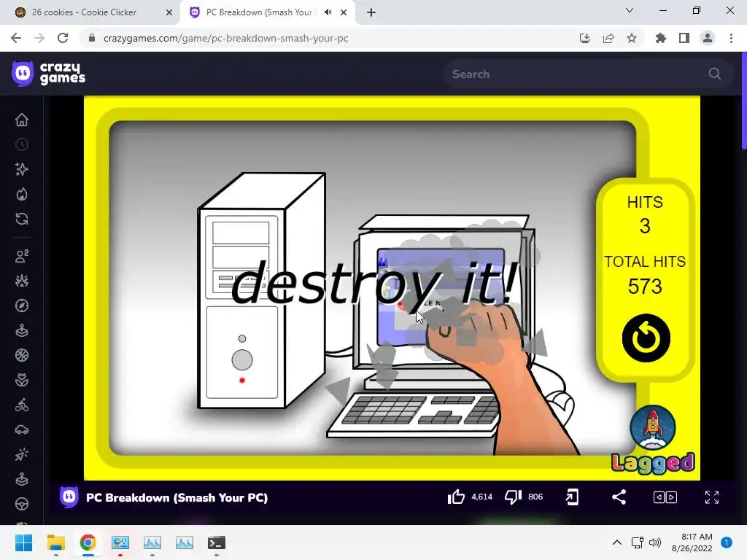Reload the current page
The height and width of the screenshot is (560, 747).
point(63,38)
